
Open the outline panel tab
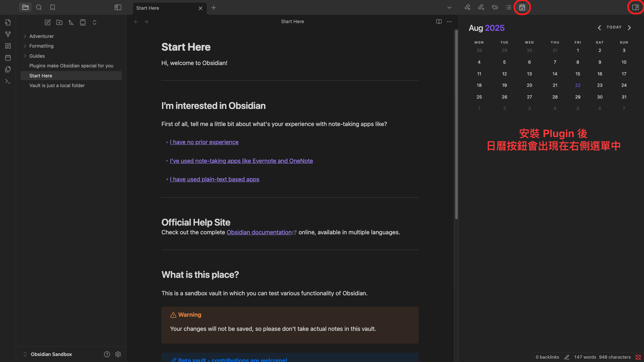coord(508,7)
